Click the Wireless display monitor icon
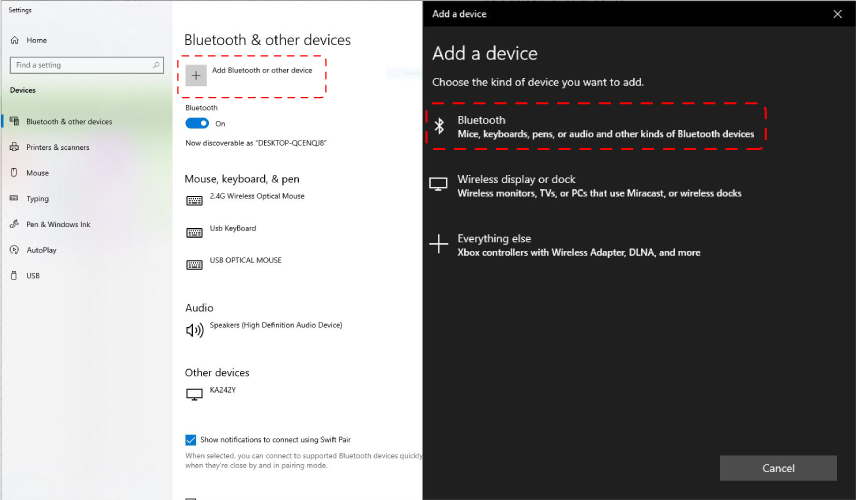This screenshot has height=500, width=856. (438, 184)
